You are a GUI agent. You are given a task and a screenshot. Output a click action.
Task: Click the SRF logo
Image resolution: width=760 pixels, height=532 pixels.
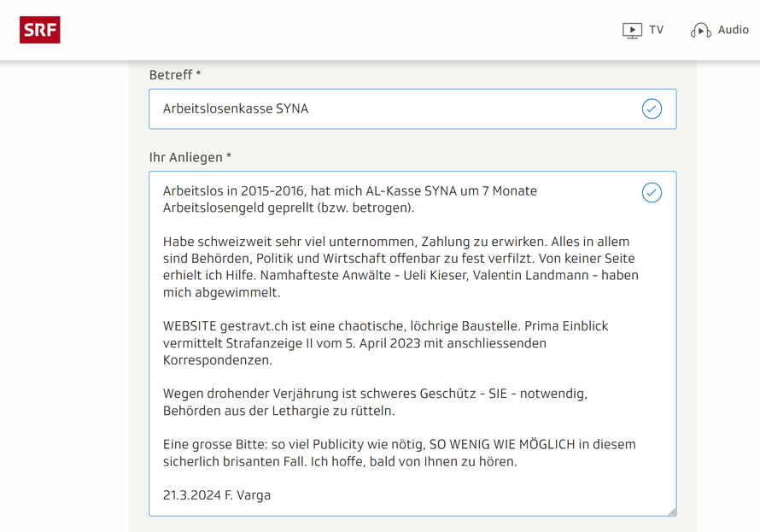coord(40,30)
